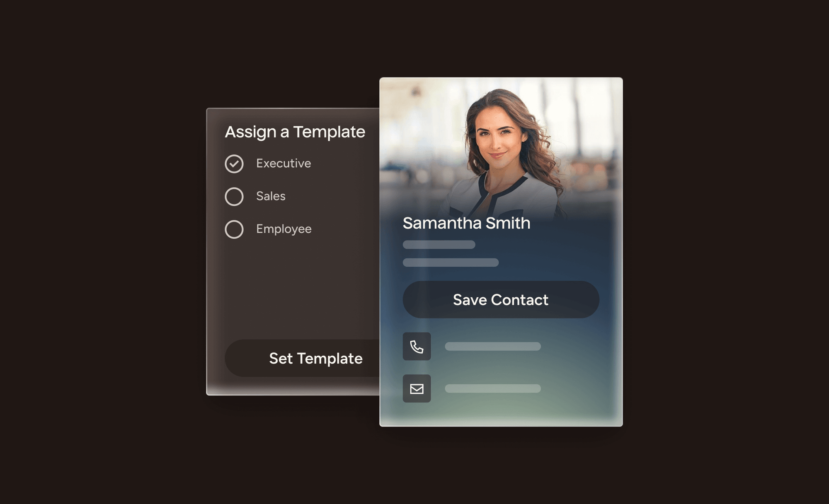Click the Assign a Template heading
The image size is (829, 504).
pyautogui.click(x=295, y=132)
